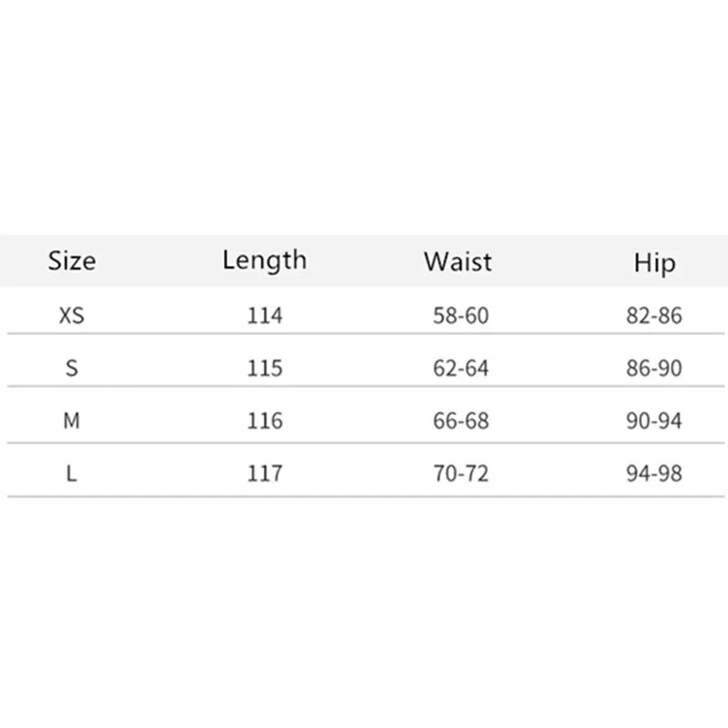Click the 82-86 hip value
This screenshot has height=728, width=728.
click(x=653, y=316)
